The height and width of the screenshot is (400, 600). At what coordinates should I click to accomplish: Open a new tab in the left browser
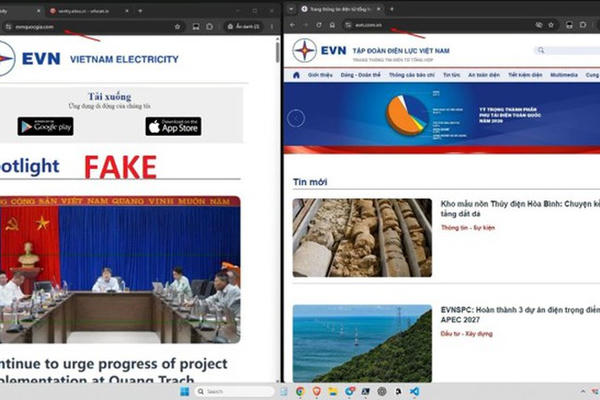140,11
